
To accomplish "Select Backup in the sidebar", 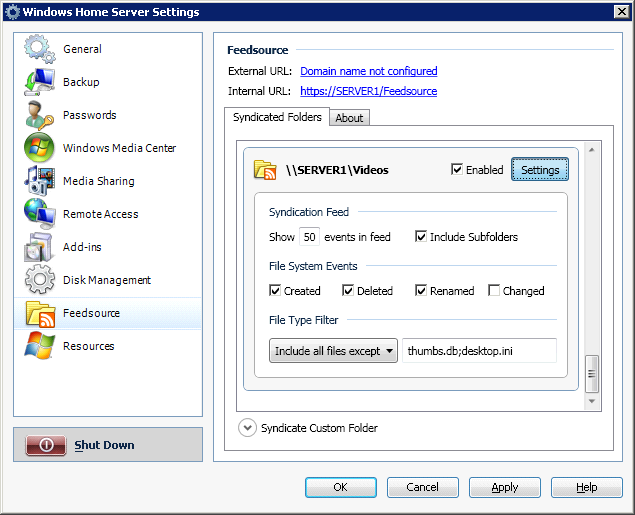I will pos(81,82).
